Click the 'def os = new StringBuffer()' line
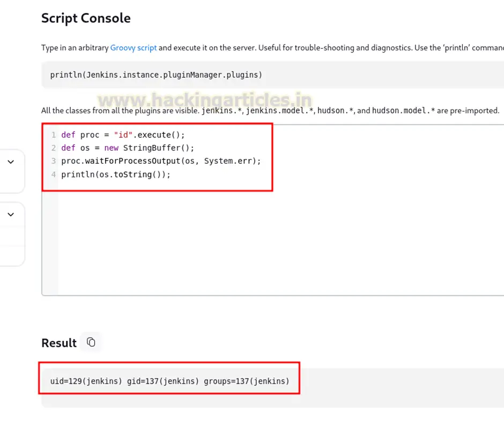Image resolution: width=504 pixels, height=423 pixels. coord(128,148)
